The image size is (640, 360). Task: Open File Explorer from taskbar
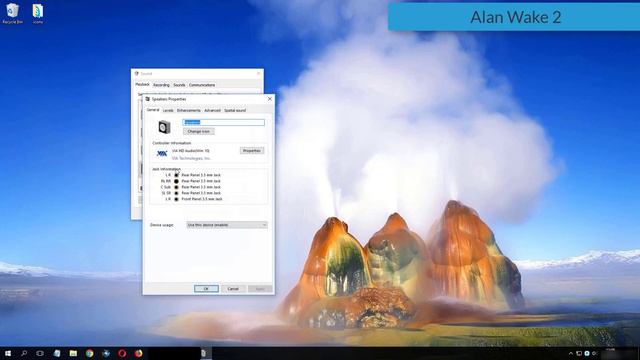pyautogui.click(x=73, y=353)
